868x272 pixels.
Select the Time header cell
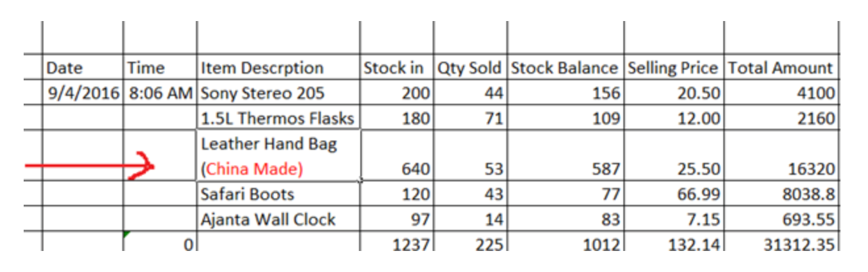click(x=159, y=68)
